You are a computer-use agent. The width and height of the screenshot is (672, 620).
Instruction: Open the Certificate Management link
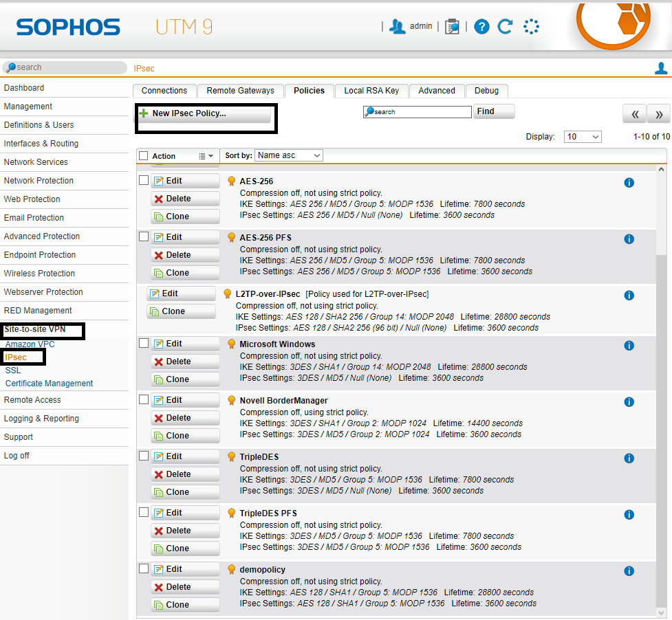tap(49, 384)
